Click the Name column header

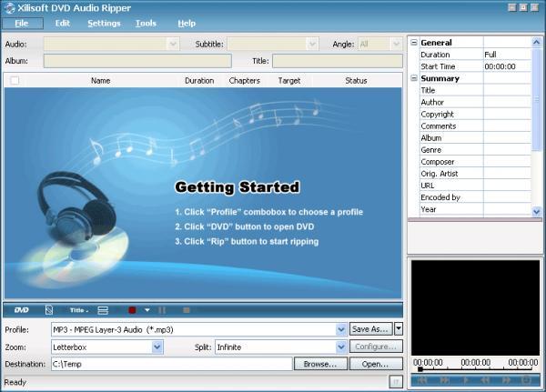(101, 80)
